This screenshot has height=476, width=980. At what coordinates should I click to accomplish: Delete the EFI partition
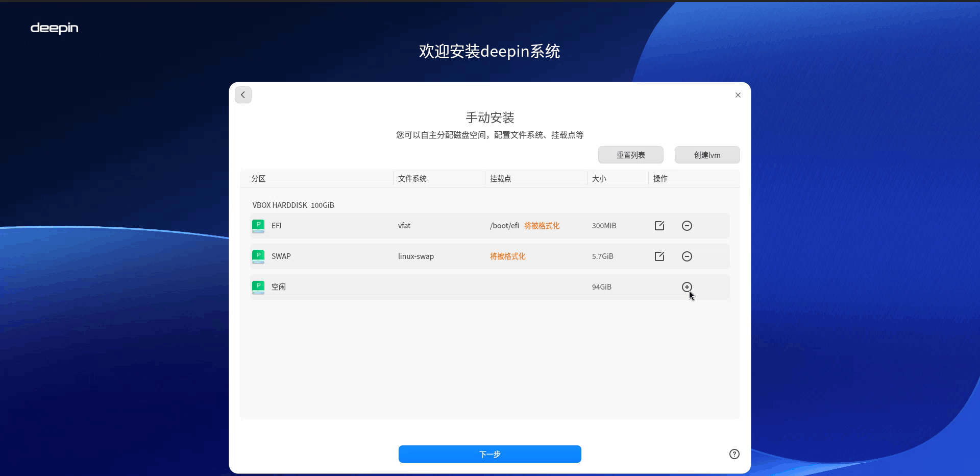pos(687,226)
